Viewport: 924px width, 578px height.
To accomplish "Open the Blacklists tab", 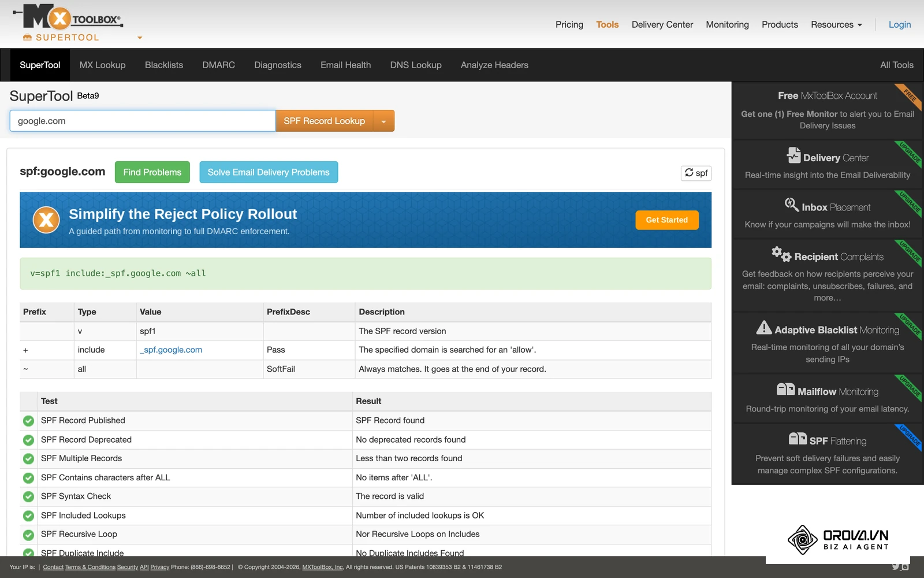I will (164, 65).
